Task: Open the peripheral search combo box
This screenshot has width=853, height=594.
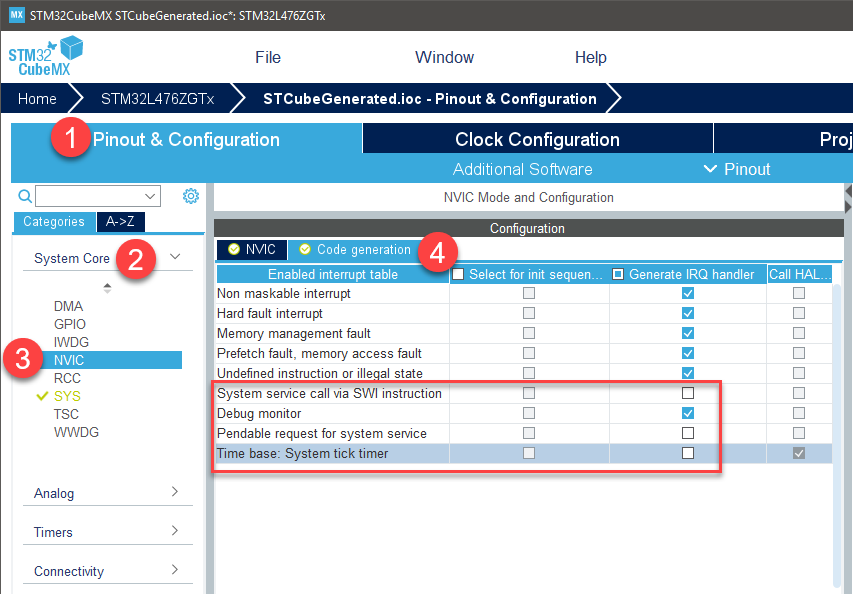Action: pos(98,196)
